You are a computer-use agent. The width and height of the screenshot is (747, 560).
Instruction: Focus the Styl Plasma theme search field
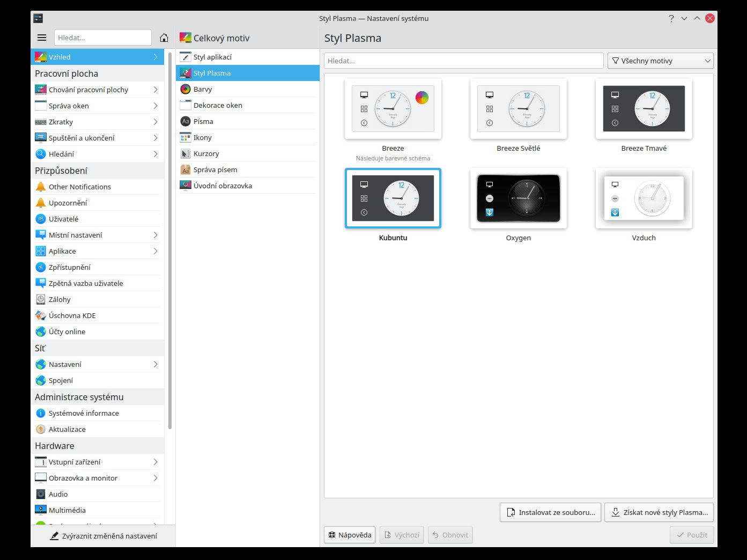464,61
